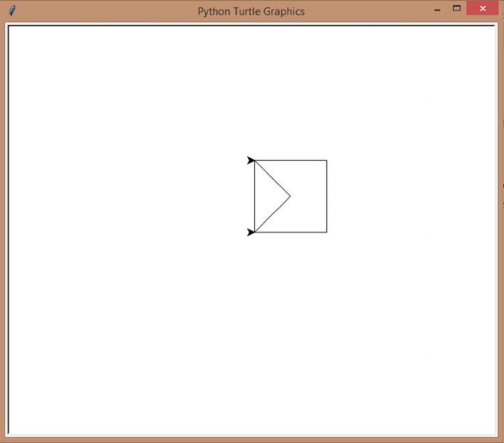Click the midpoint of the square's left edge

pyautogui.click(x=255, y=196)
